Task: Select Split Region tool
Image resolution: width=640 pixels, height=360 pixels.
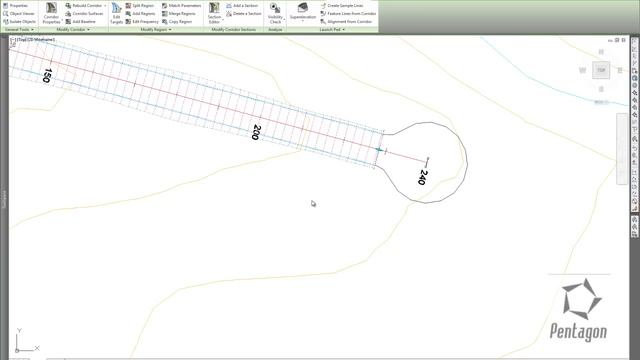Action: click(140, 6)
